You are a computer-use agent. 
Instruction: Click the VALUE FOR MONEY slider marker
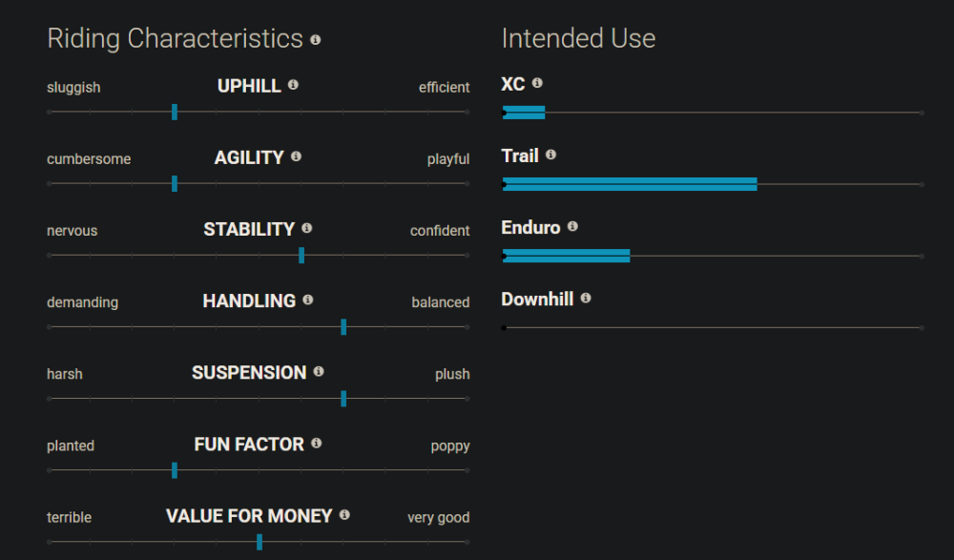coord(259,542)
